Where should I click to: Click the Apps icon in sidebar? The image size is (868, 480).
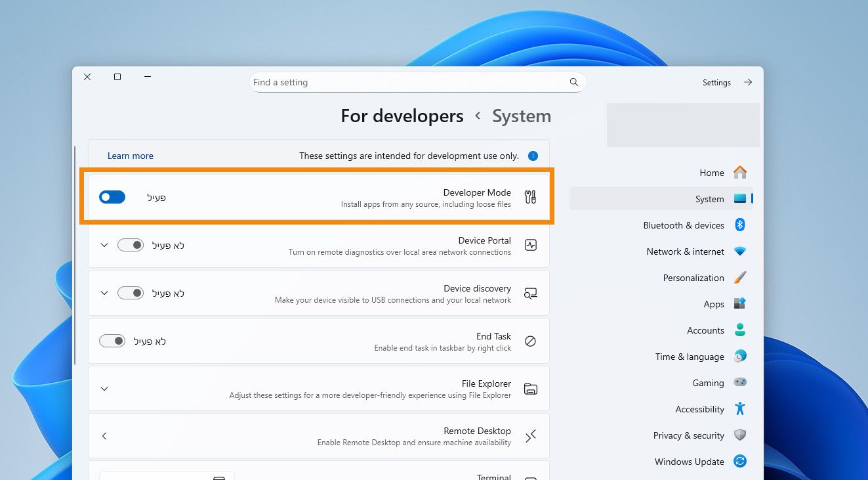740,304
